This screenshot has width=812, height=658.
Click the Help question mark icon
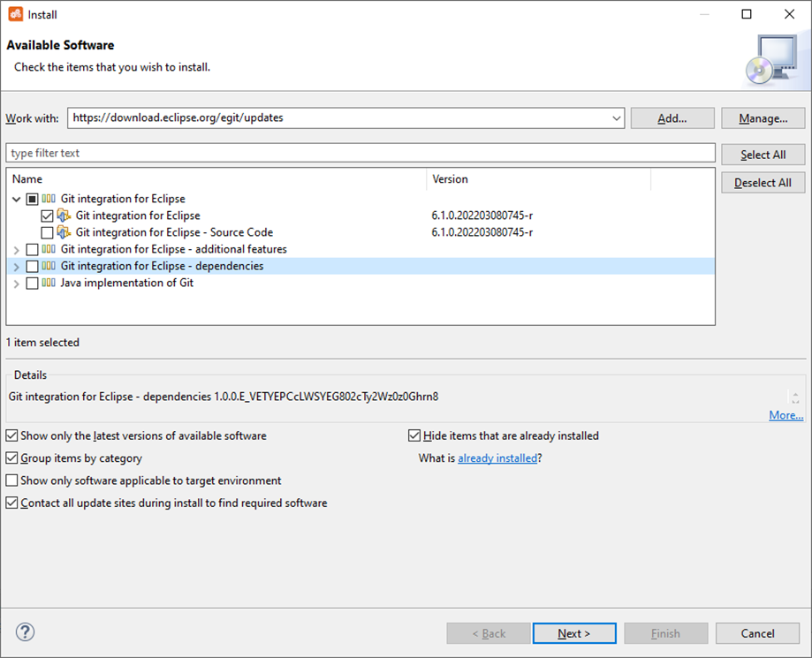pos(25,632)
